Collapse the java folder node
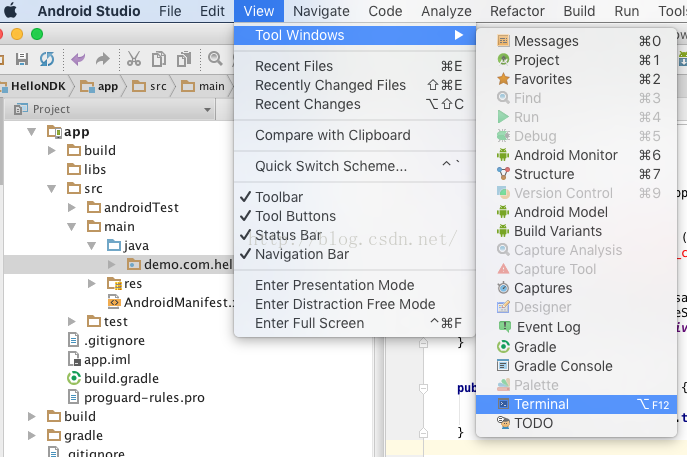 (x=92, y=246)
